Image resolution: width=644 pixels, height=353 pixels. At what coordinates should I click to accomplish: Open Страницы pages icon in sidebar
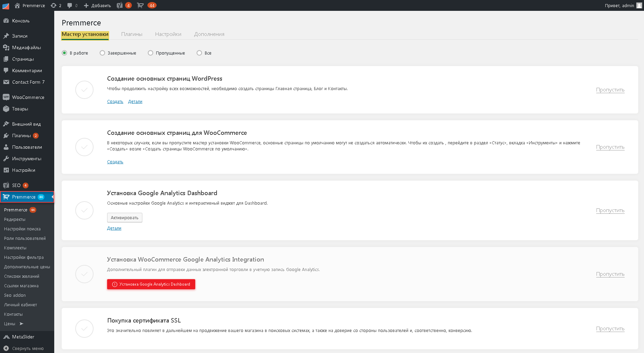(6, 59)
